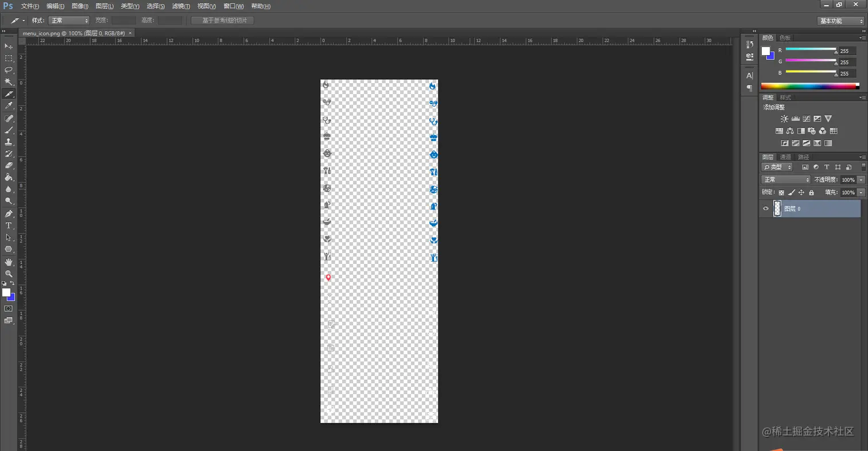Select the Paint Bucket tool

(x=9, y=177)
